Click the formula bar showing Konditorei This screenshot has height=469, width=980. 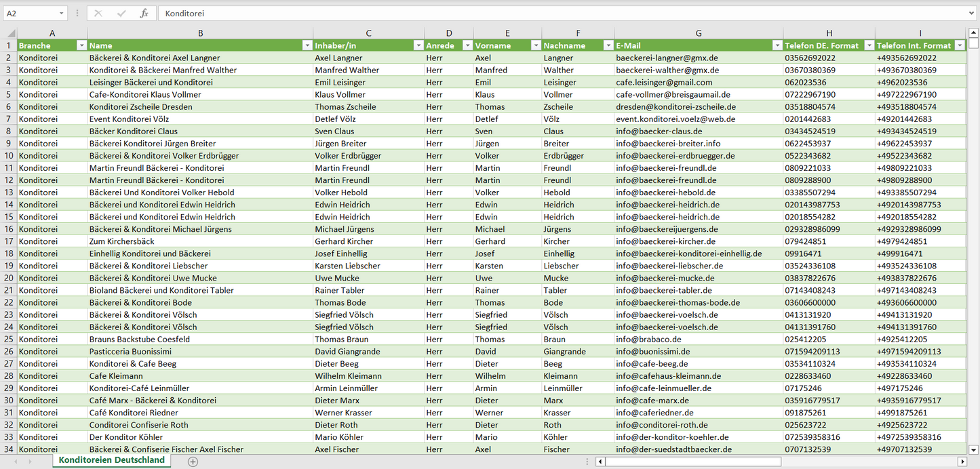543,14
